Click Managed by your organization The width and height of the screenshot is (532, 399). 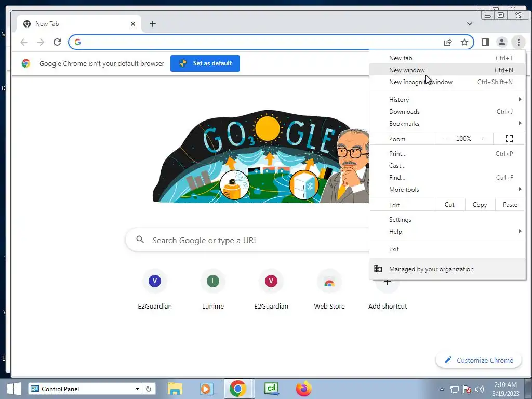(x=447, y=269)
